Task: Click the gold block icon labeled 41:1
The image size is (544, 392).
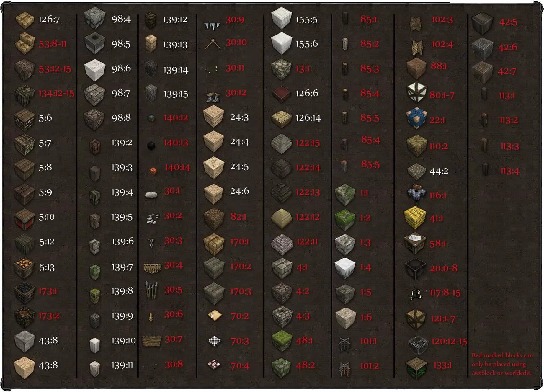Action: tap(415, 218)
